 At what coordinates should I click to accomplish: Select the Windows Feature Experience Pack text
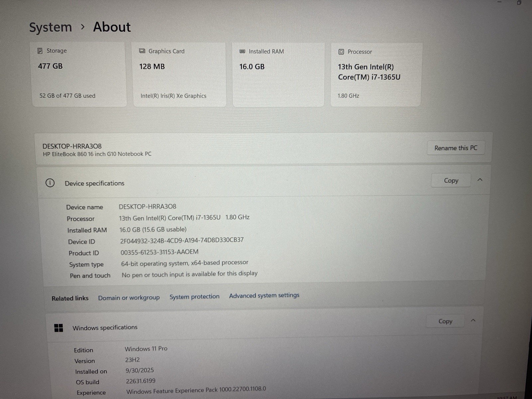pyautogui.click(x=196, y=390)
